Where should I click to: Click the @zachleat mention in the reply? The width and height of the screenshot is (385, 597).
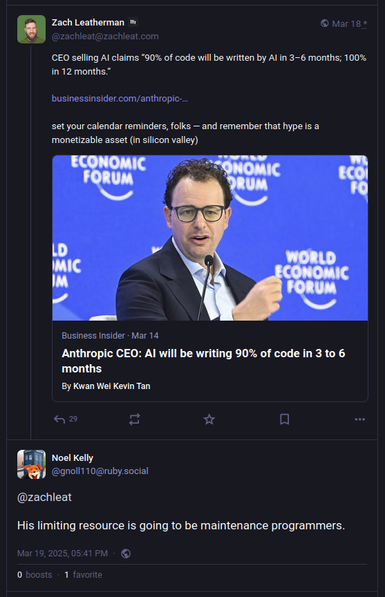click(44, 497)
